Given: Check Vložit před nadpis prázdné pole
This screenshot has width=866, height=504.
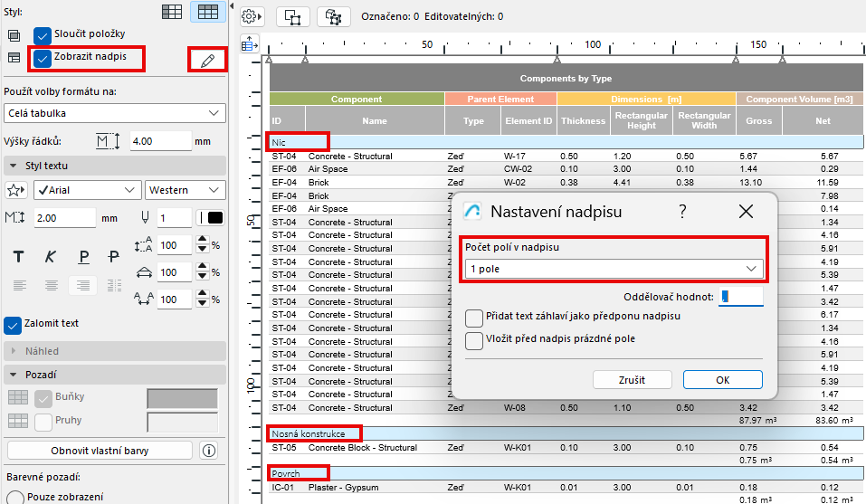Looking at the screenshot, I should pyautogui.click(x=473, y=340).
